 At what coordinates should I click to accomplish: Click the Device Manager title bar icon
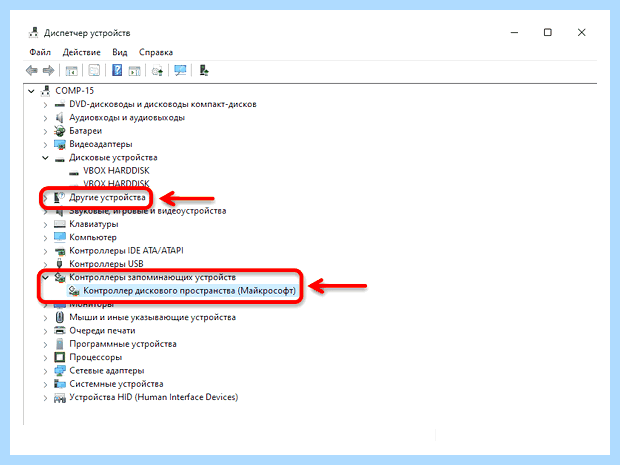[x=33, y=32]
